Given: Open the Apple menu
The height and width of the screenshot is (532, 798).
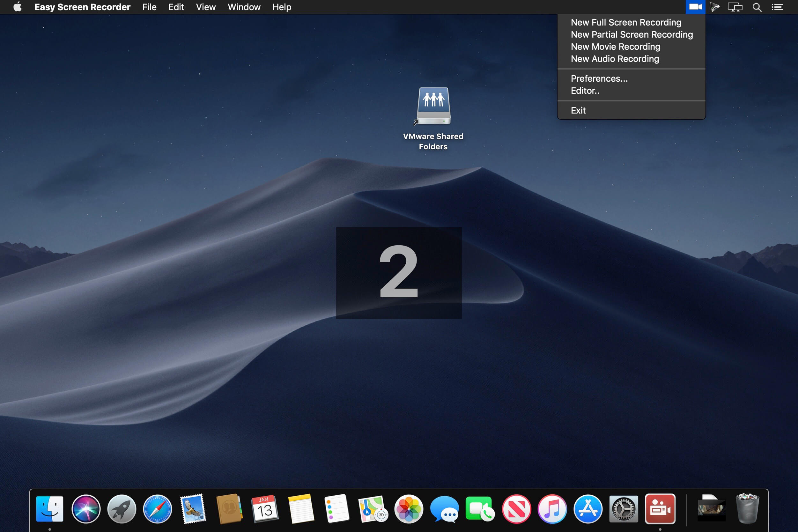Looking at the screenshot, I should (x=18, y=7).
